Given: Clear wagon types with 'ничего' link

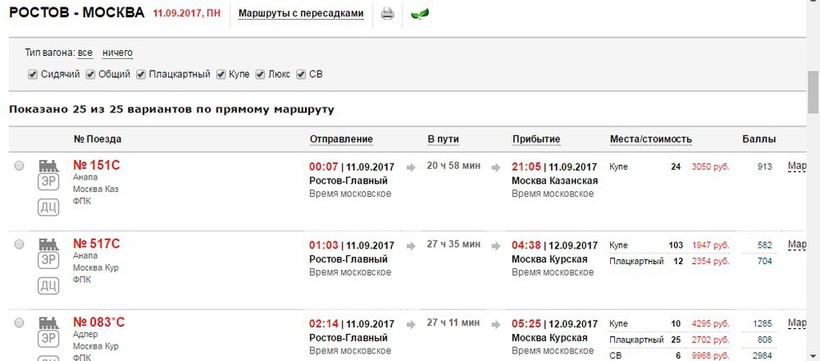Looking at the screenshot, I should point(117,53).
